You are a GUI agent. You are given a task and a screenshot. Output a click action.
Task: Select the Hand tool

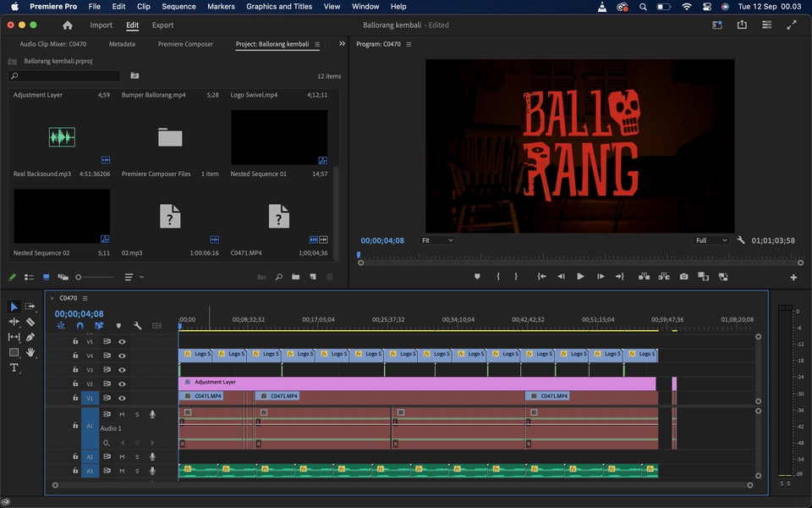(30, 352)
